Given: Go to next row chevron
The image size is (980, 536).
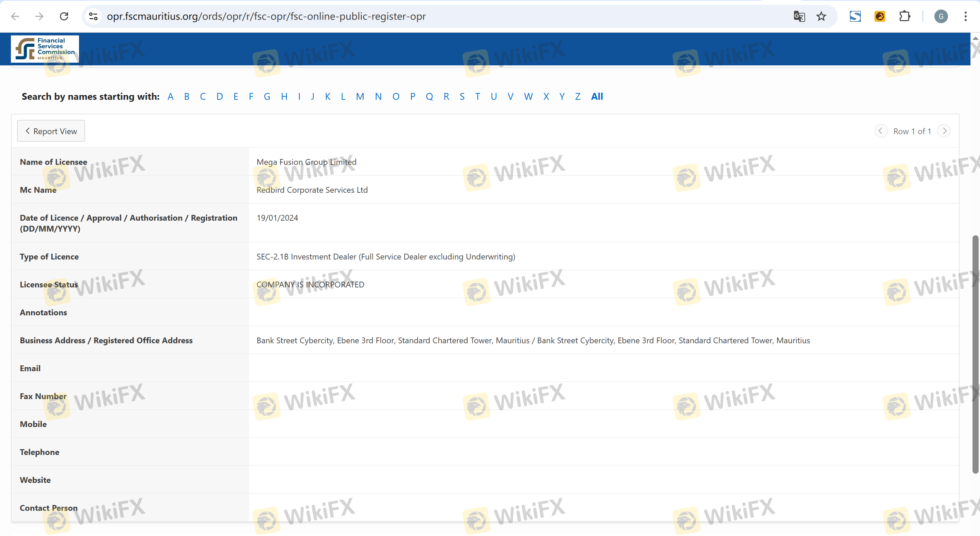Looking at the screenshot, I should pos(944,131).
